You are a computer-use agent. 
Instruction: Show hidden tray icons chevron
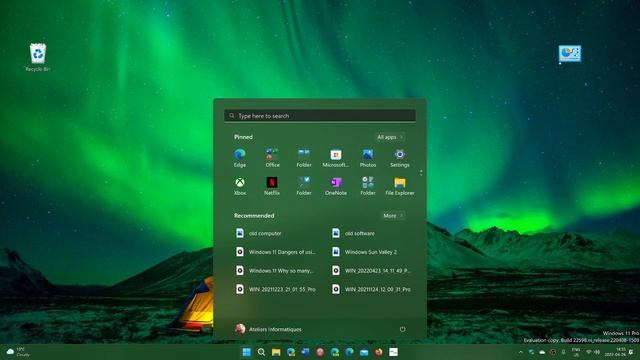pos(520,352)
